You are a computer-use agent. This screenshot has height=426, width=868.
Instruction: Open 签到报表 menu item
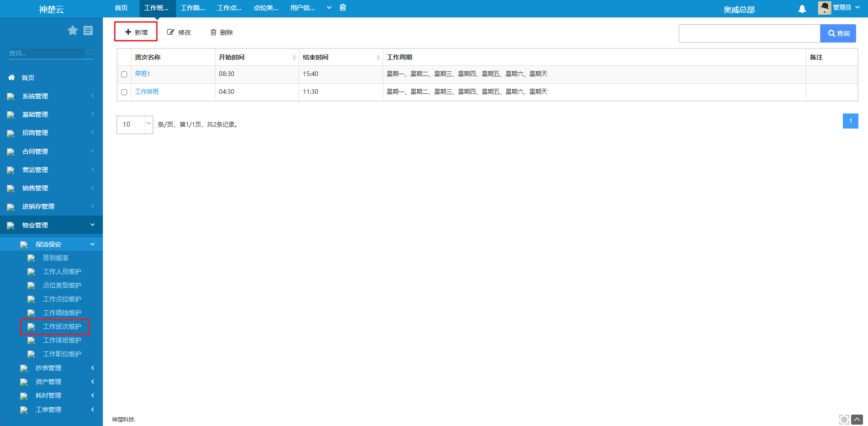coord(56,258)
